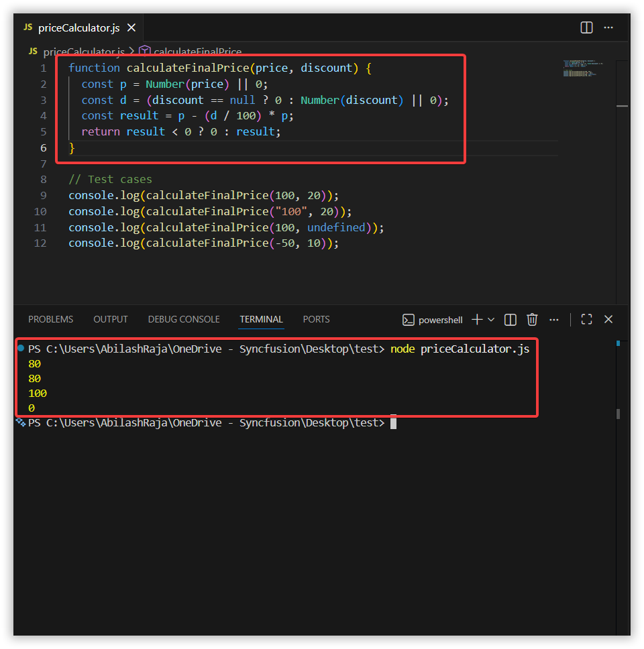
Task: Click the calculateFinalPrice breadcrumb symbol
Action: (x=197, y=52)
